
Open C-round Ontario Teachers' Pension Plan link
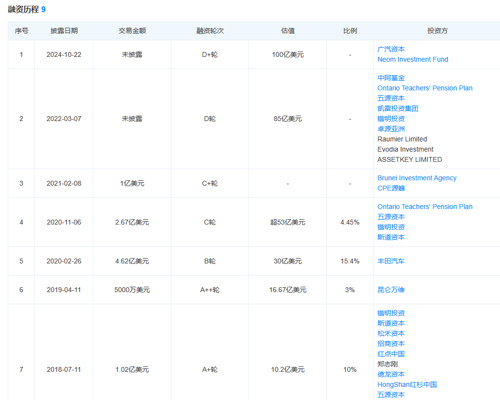pyautogui.click(x=425, y=207)
